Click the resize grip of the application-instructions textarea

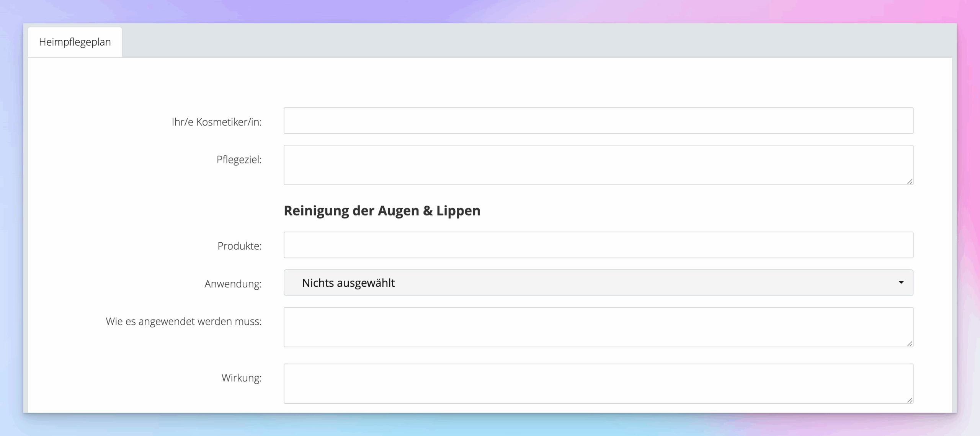coord(910,344)
